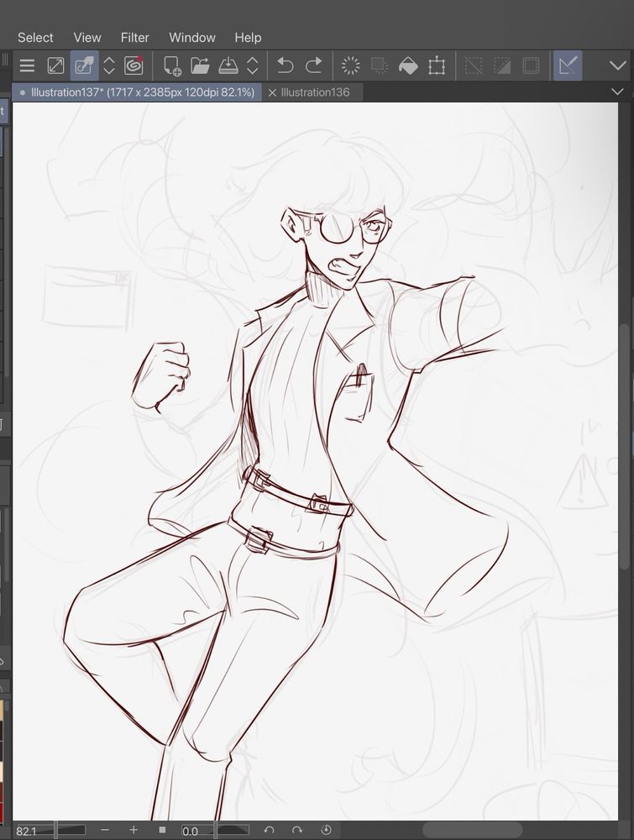Screen dimensions: 634x840
Task: Open the canvas tab list chevron
Action: (617, 92)
